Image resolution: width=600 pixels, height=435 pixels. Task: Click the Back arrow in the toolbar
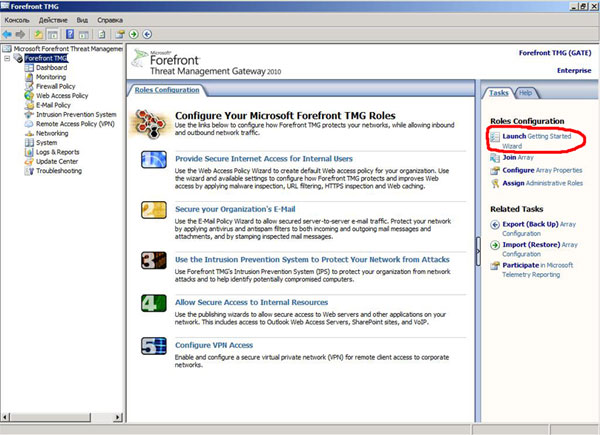click(8, 33)
